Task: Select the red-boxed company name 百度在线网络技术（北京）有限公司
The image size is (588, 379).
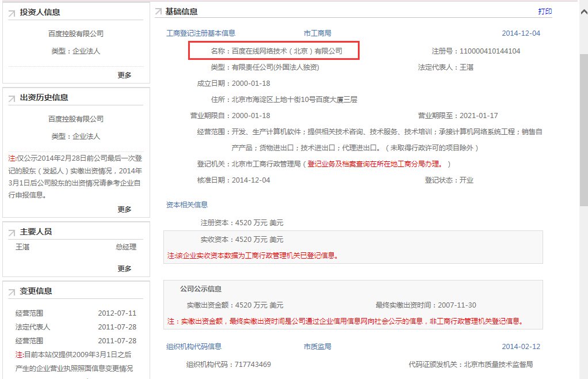Action: coord(274,50)
